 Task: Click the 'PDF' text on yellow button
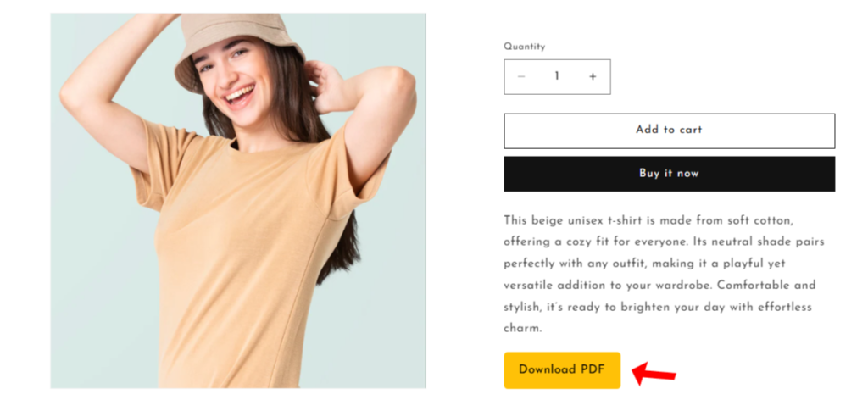[x=593, y=370]
